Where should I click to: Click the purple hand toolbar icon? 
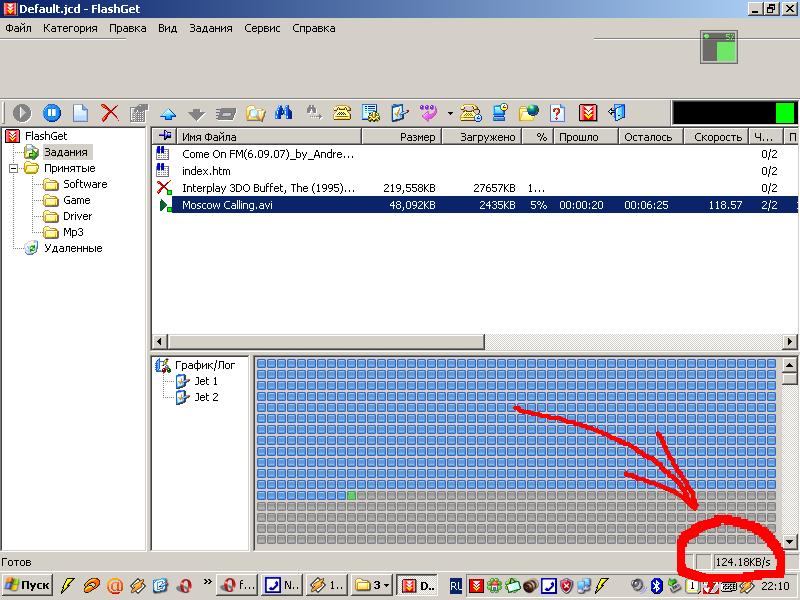click(x=429, y=113)
